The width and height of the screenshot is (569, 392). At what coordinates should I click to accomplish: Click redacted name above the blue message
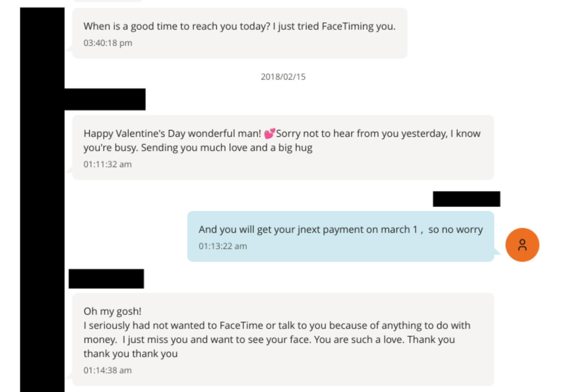[x=466, y=199]
